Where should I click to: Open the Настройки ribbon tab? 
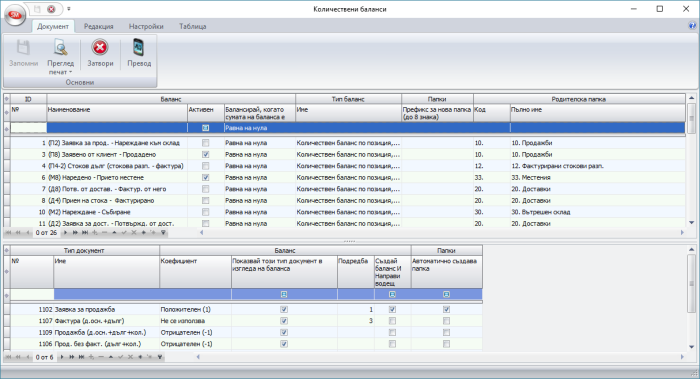pos(146,26)
